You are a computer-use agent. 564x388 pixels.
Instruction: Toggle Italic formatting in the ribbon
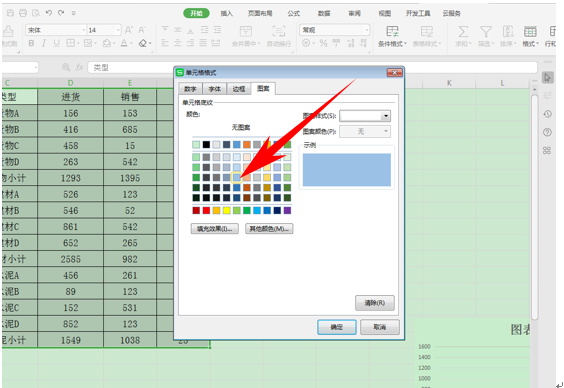point(44,44)
